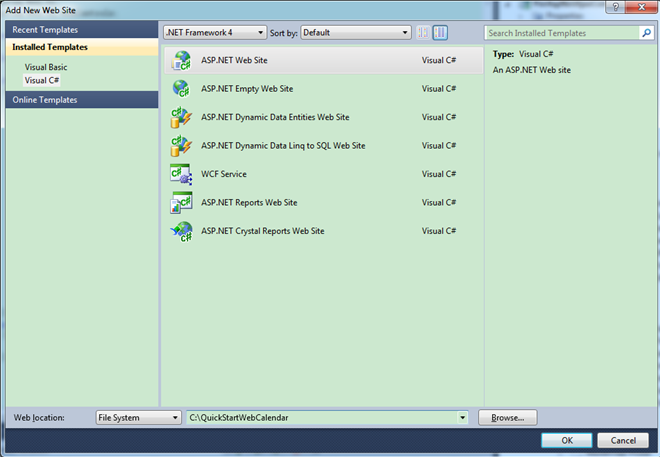Click the Dynamic Data Entities Web Site icon

(181, 117)
